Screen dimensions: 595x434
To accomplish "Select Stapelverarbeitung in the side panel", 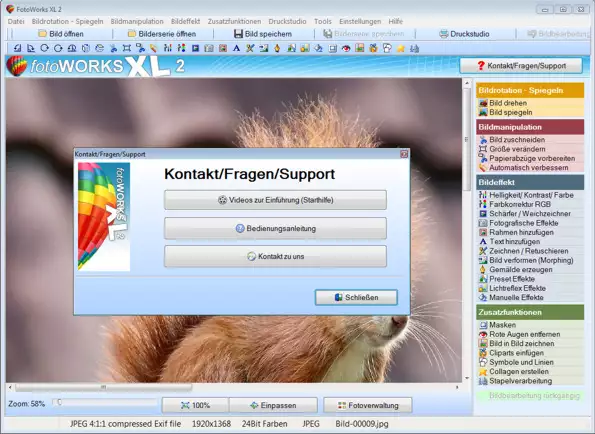I will tap(520, 381).
